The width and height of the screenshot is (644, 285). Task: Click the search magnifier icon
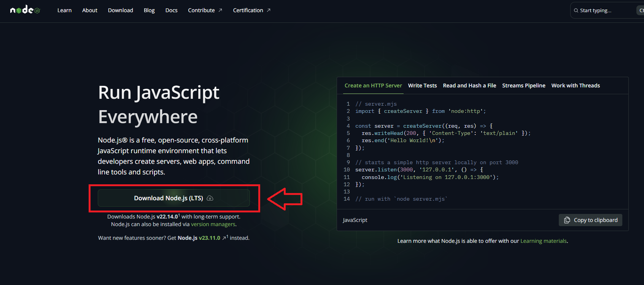click(x=576, y=11)
